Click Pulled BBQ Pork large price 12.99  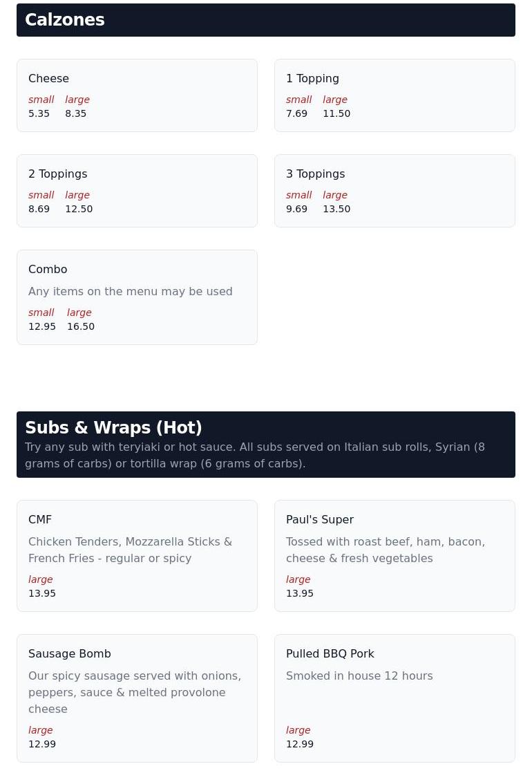coord(299,745)
